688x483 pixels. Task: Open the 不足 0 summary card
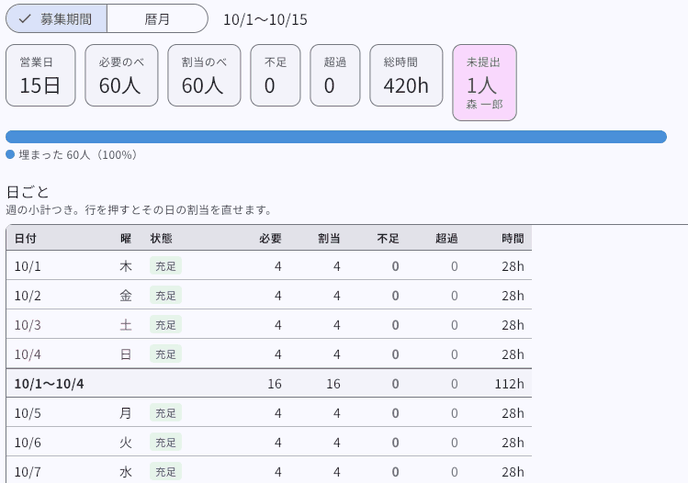click(x=275, y=75)
